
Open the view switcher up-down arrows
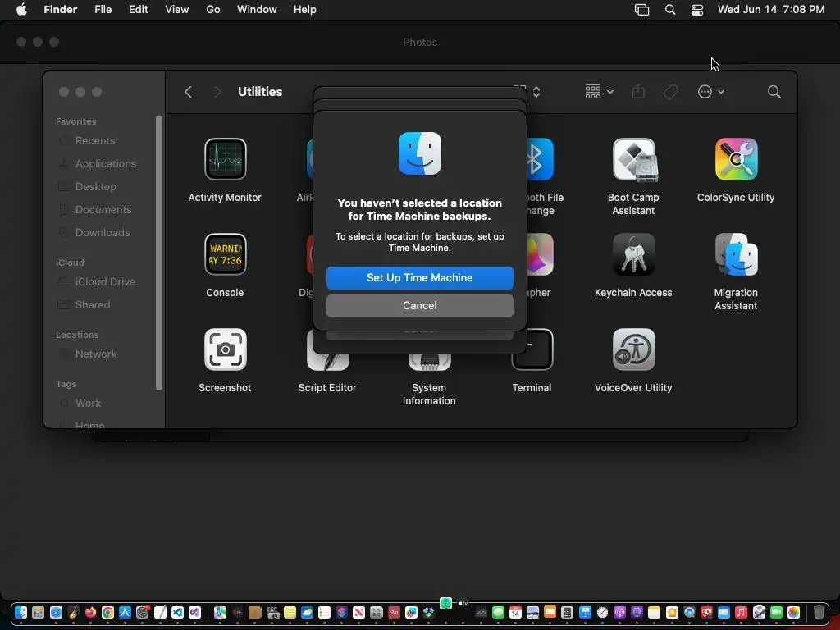point(536,92)
